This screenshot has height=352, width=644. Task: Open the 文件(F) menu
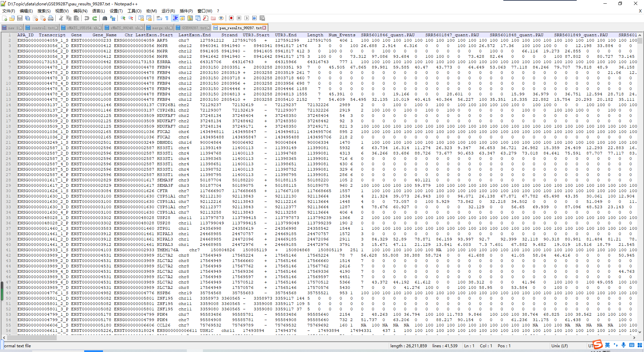[9, 11]
